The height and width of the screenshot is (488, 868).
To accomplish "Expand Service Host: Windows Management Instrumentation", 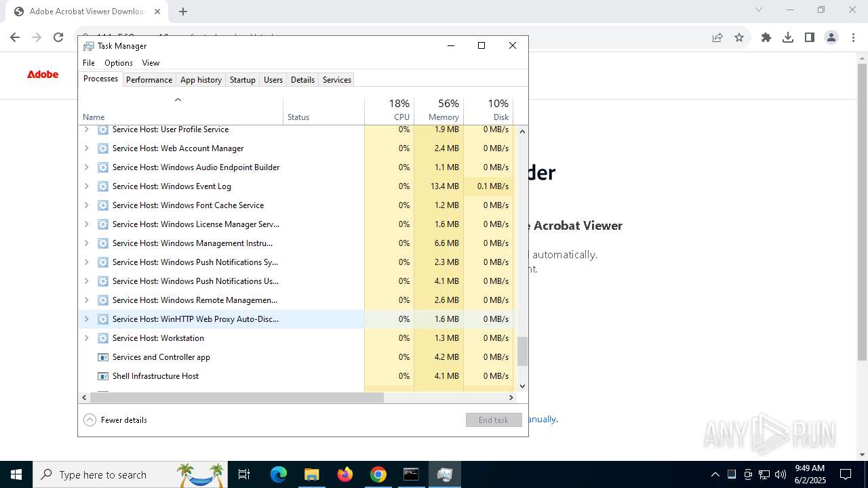I will [86, 243].
